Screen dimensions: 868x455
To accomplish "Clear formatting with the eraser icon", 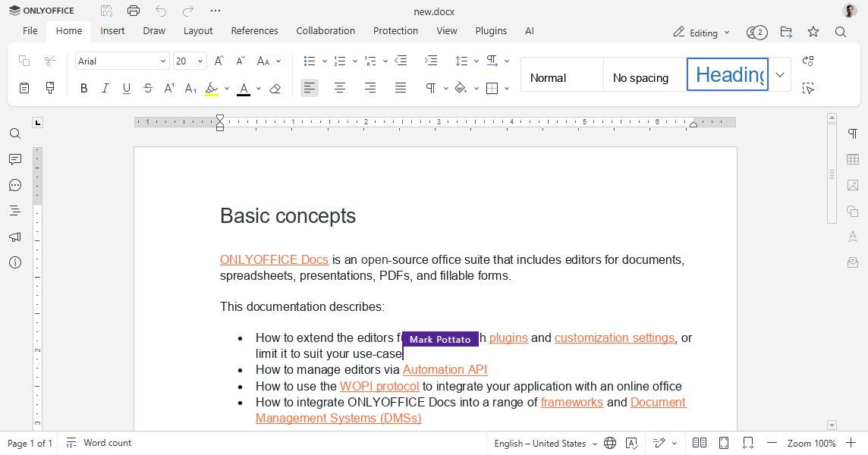I will (x=275, y=88).
